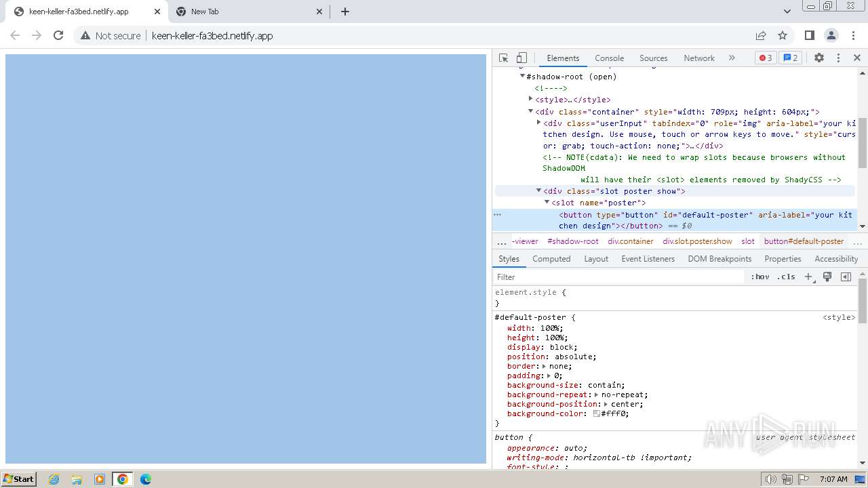
Task: Open the Network tab
Action: tap(699, 58)
